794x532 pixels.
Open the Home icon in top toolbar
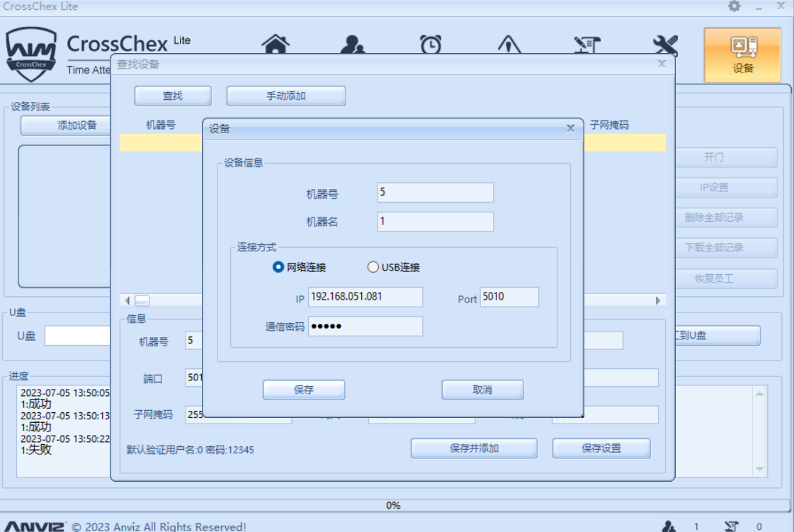tap(276, 44)
